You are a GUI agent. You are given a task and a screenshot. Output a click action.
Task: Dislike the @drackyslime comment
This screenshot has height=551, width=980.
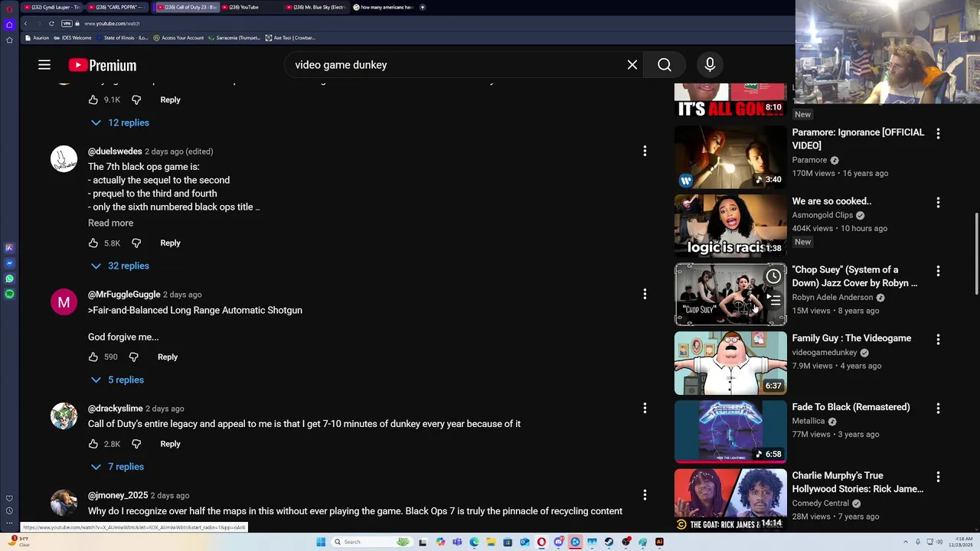click(136, 444)
